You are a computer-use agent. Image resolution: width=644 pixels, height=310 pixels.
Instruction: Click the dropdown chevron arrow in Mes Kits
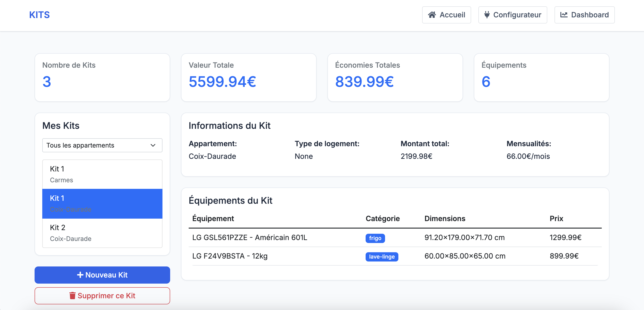tap(153, 145)
